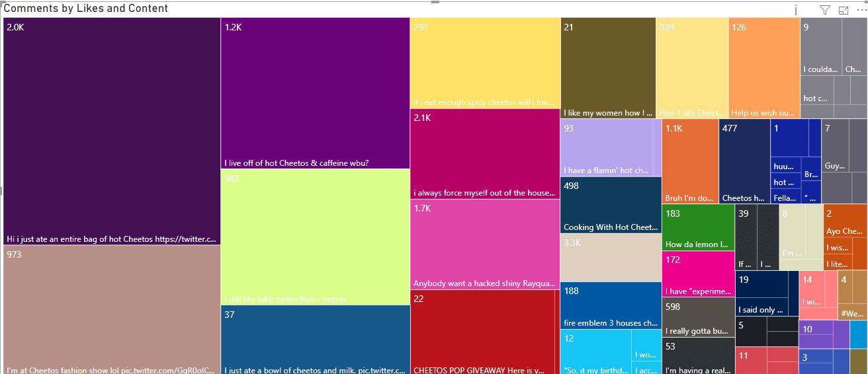The height and width of the screenshot is (374, 868).
Task: Select the 7 'Guy...' gray tile
Action: coord(836,147)
